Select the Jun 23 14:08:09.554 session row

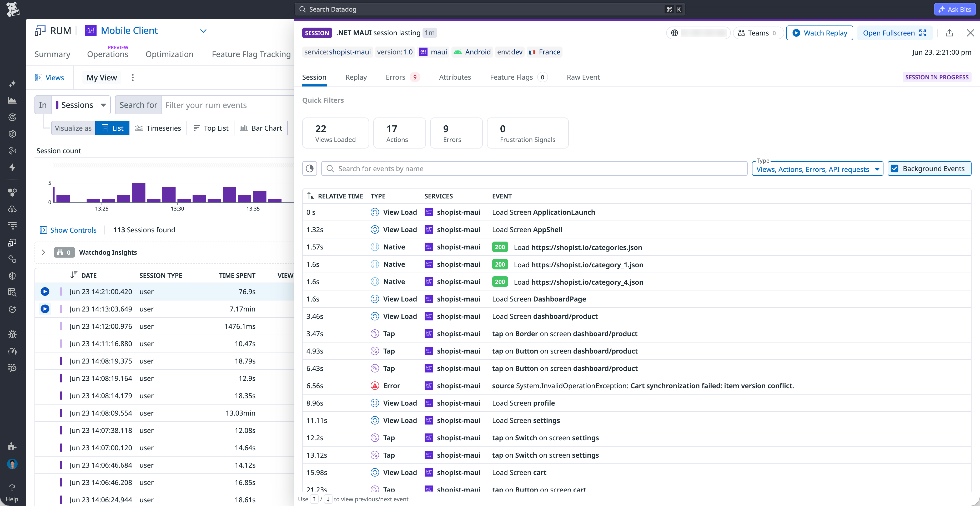(x=164, y=413)
